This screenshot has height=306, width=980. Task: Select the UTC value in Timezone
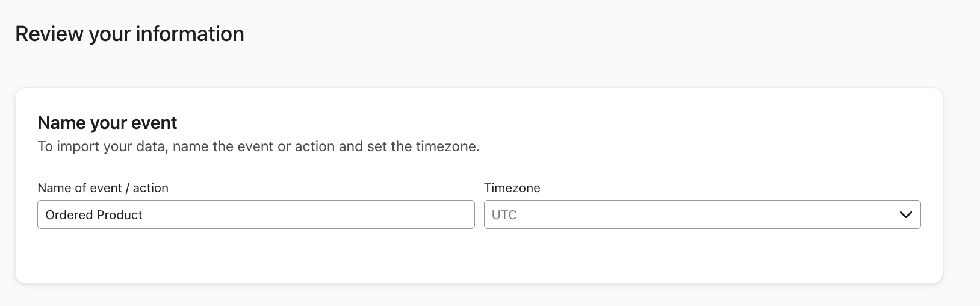pyautogui.click(x=504, y=215)
